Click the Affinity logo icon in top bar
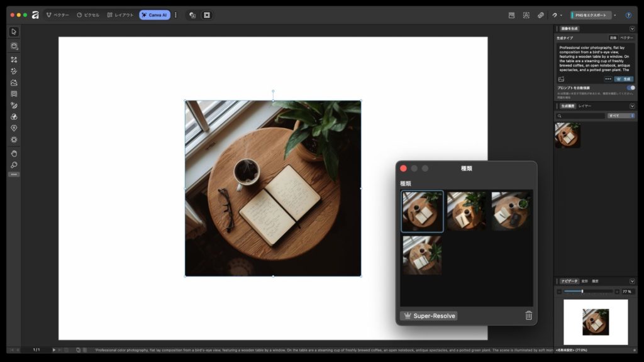 click(x=35, y=15)
